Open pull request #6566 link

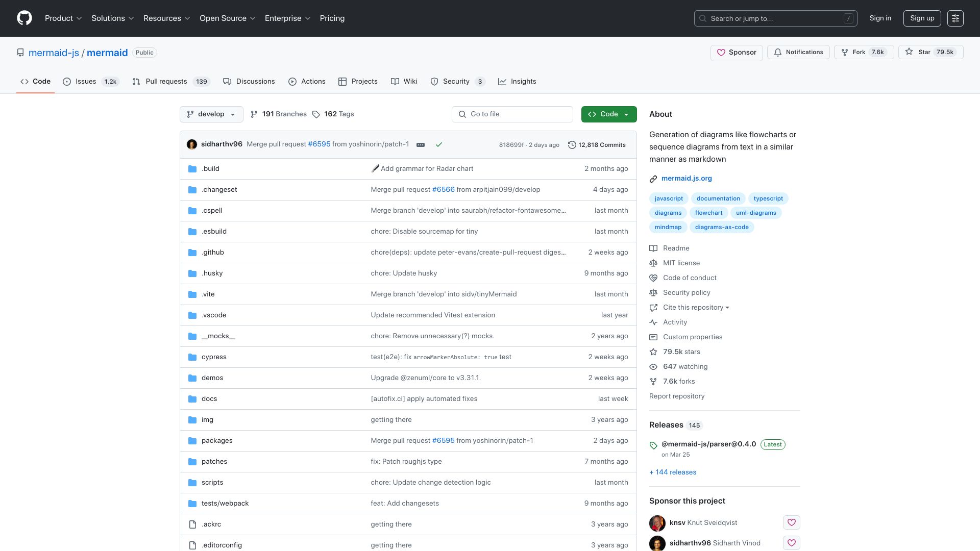[443, 190]
